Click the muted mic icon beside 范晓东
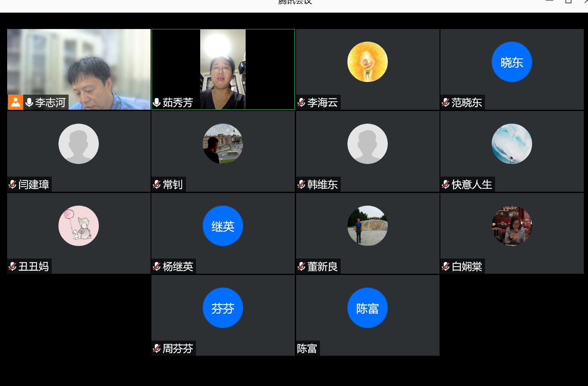588x386 pixels. pos(446,102)
